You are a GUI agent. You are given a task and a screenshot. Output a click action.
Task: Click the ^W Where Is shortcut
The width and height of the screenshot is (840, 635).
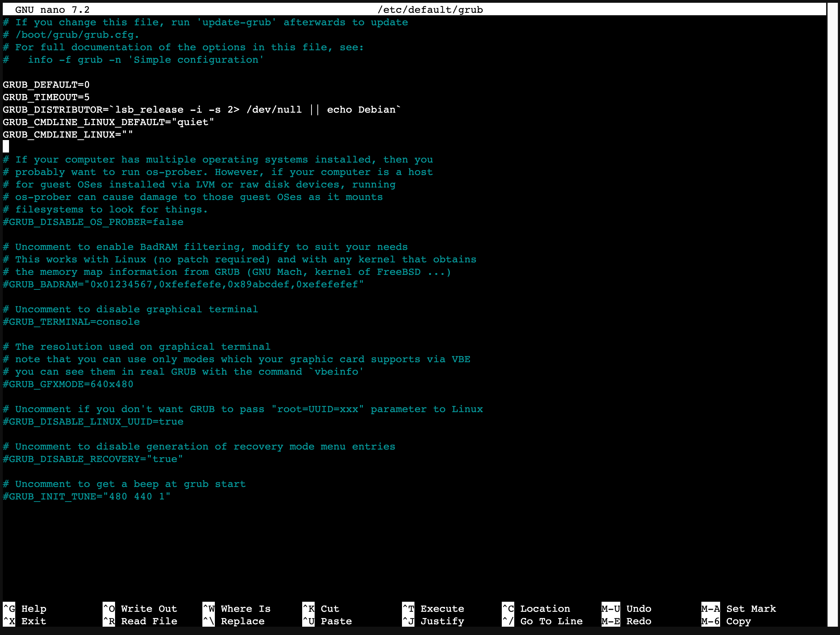pos(237,608)
